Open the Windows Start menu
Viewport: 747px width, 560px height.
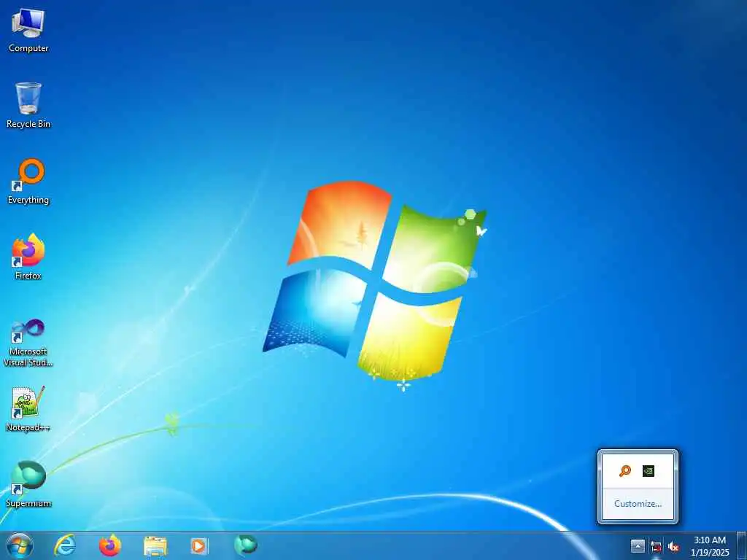[x=20, y=545]
